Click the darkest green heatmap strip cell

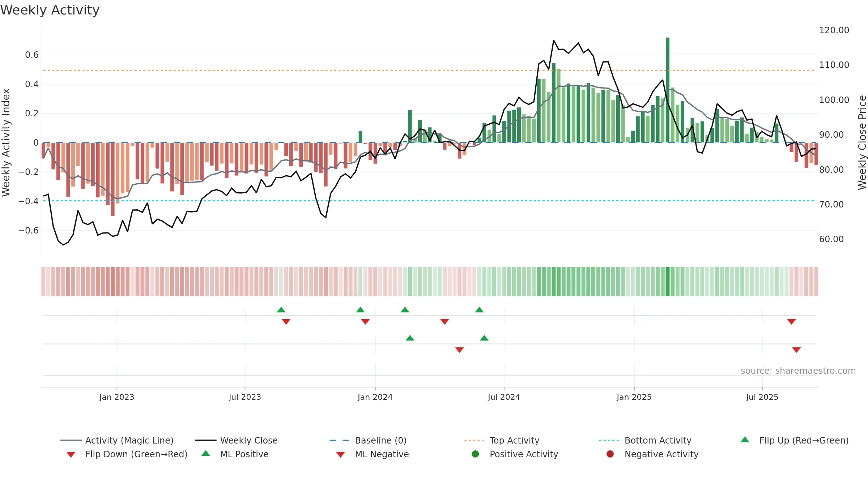(668, 282)
